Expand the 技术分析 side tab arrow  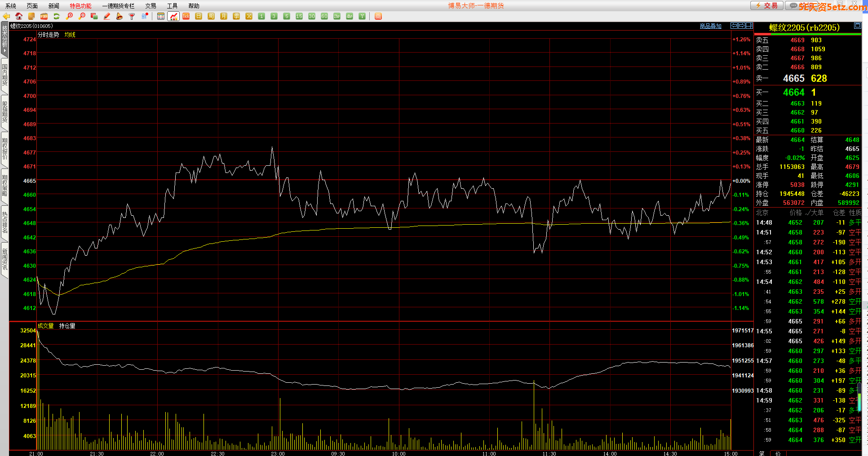[4, 51]
